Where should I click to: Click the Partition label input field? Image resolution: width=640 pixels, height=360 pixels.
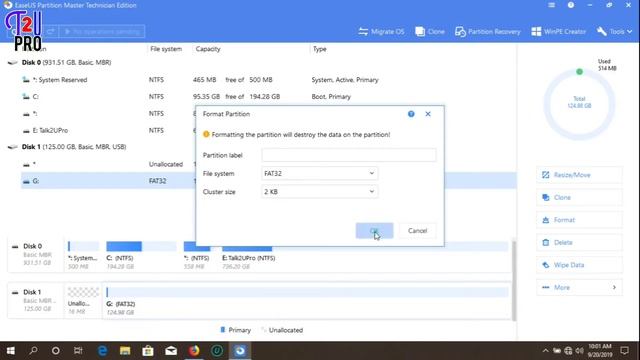(349, 155)
